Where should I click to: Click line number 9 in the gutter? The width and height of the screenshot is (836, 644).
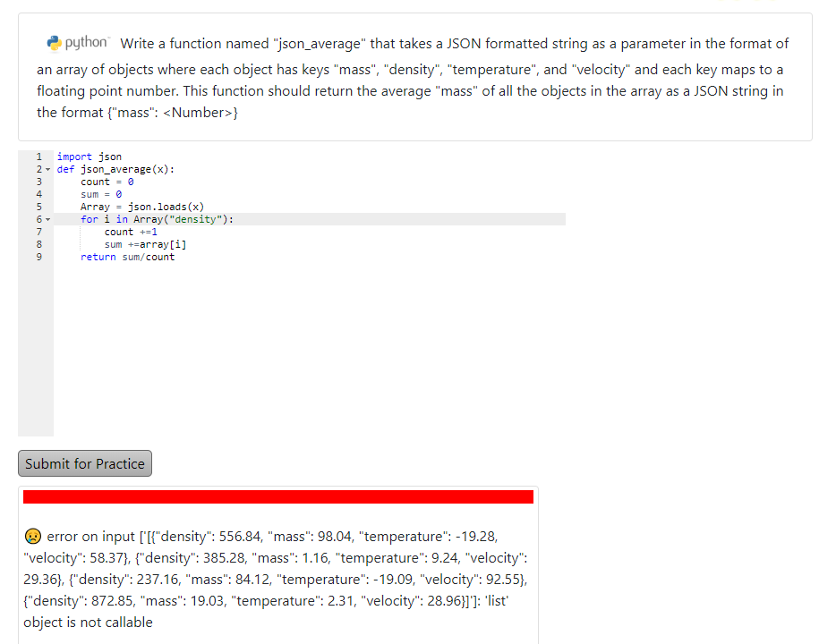pyautogui.click(x=38, y=257)
